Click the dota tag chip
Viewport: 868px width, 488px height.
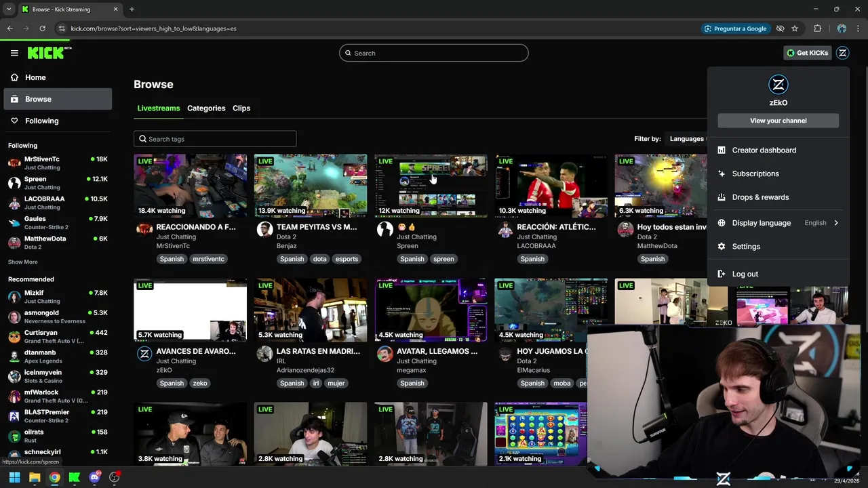click(x=319, y=259)
